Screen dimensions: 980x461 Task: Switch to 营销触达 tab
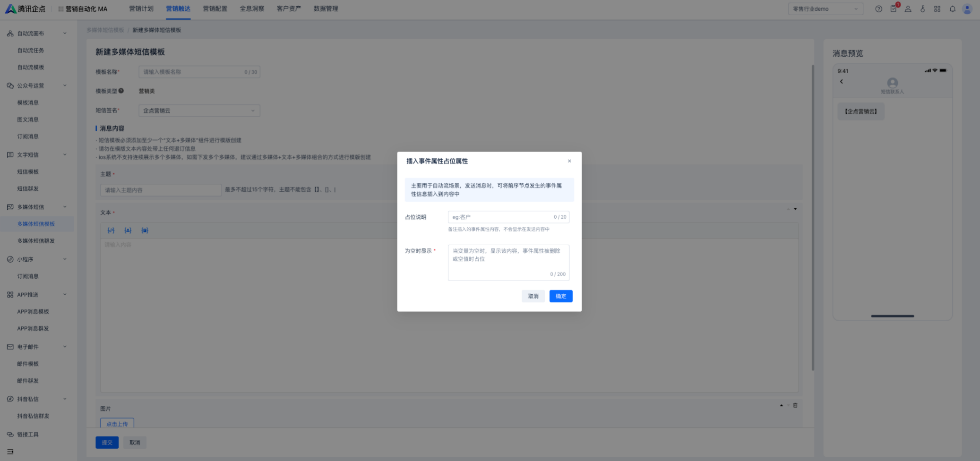coord(178,9)
